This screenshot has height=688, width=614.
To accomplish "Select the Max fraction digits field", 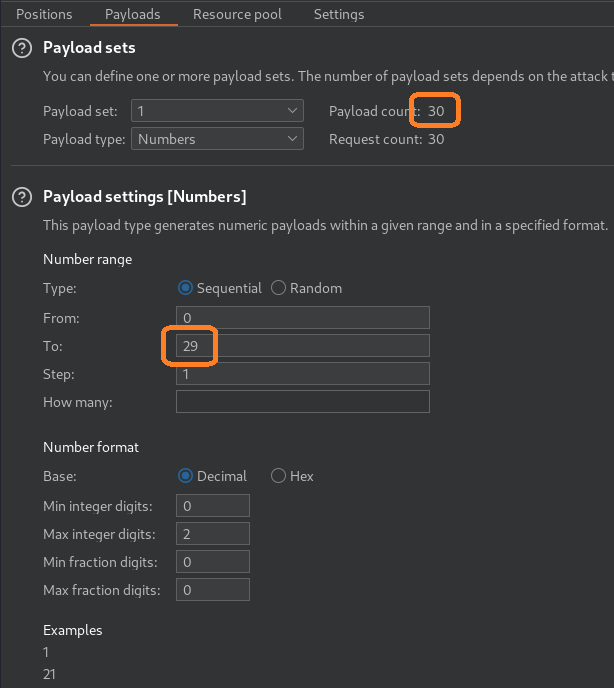I will coord(212,590).
